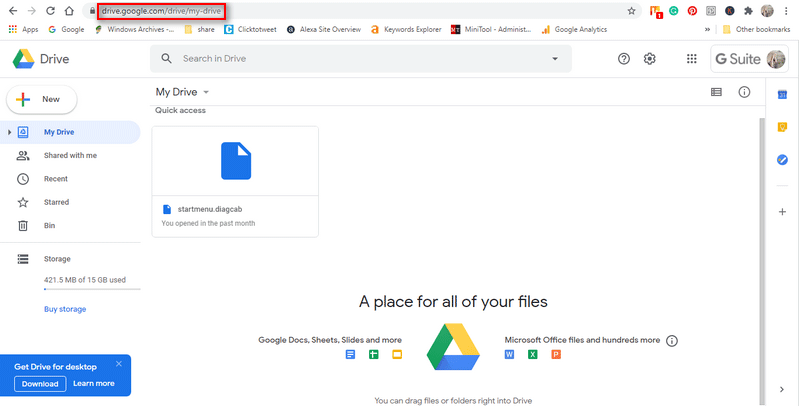
Task: Click Learn more in banner
Action: [x=94, y=384]
